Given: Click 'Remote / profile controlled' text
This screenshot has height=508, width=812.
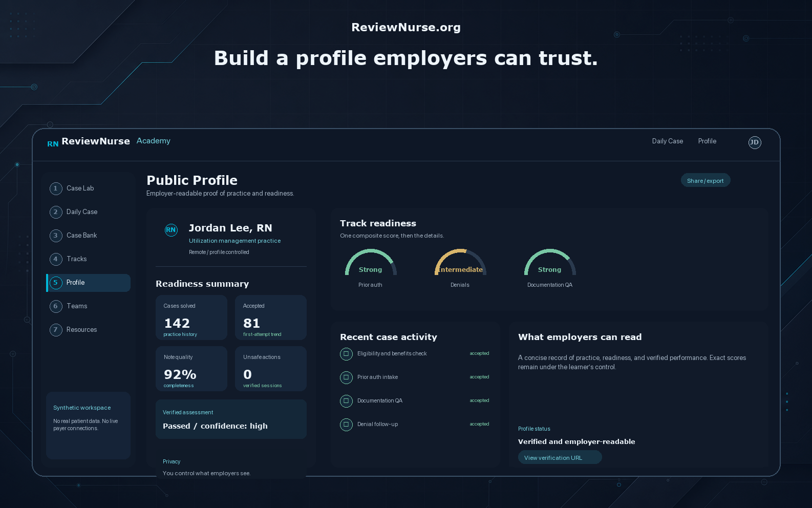Looking at the screenshot, I should point(219,252).
